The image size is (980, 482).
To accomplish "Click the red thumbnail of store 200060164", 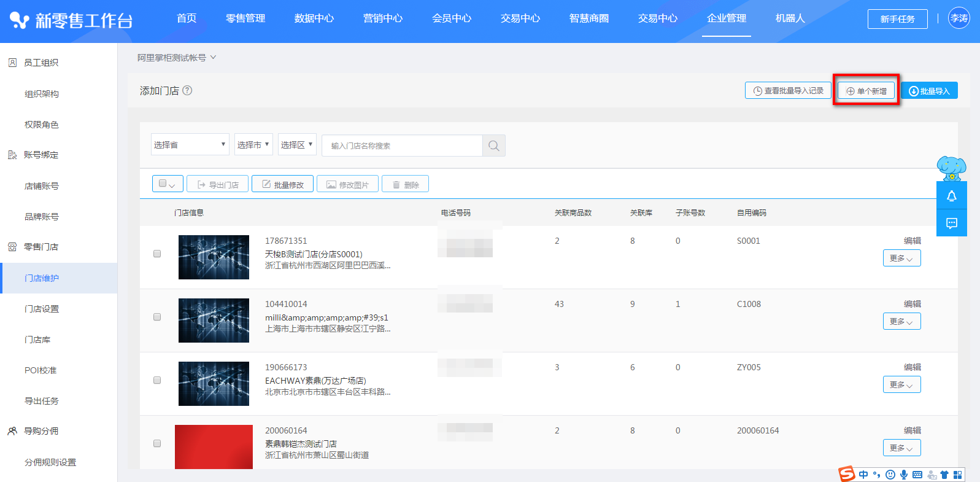I will pos(214,446).
